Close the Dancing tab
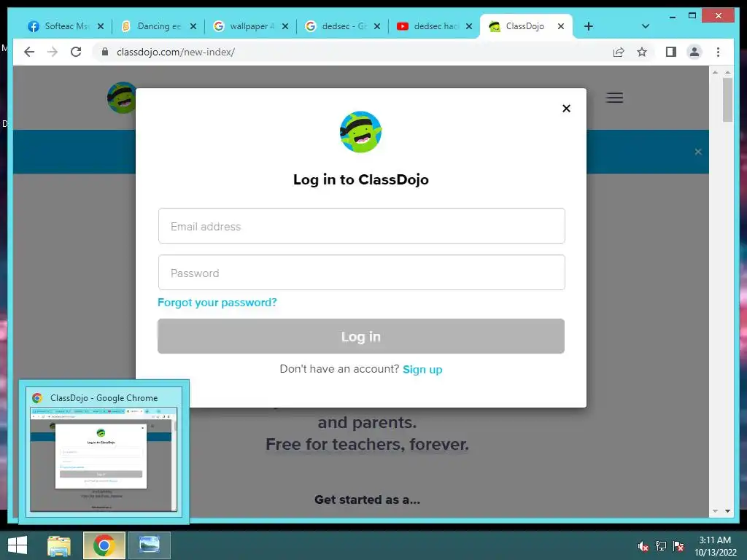The height and width of the screenshot is (560, 747). click(x=193, y=26)
